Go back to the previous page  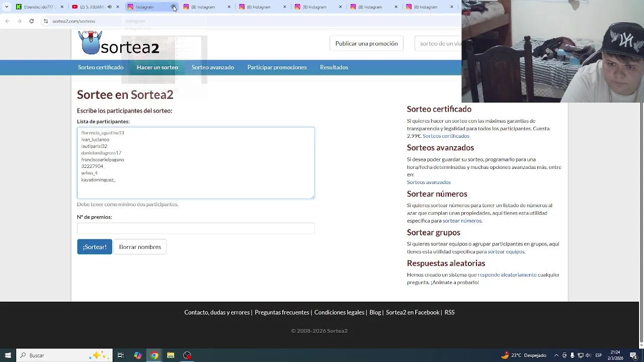(x=8, y=21)
